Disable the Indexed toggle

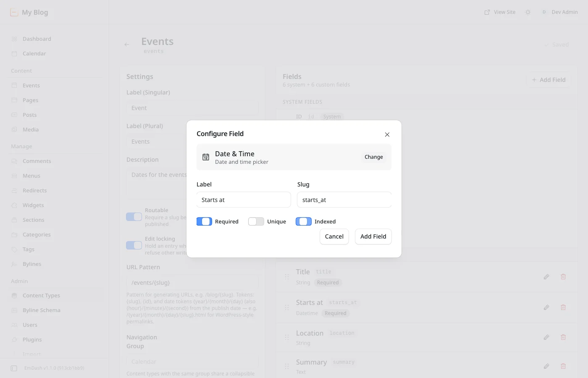304,221
